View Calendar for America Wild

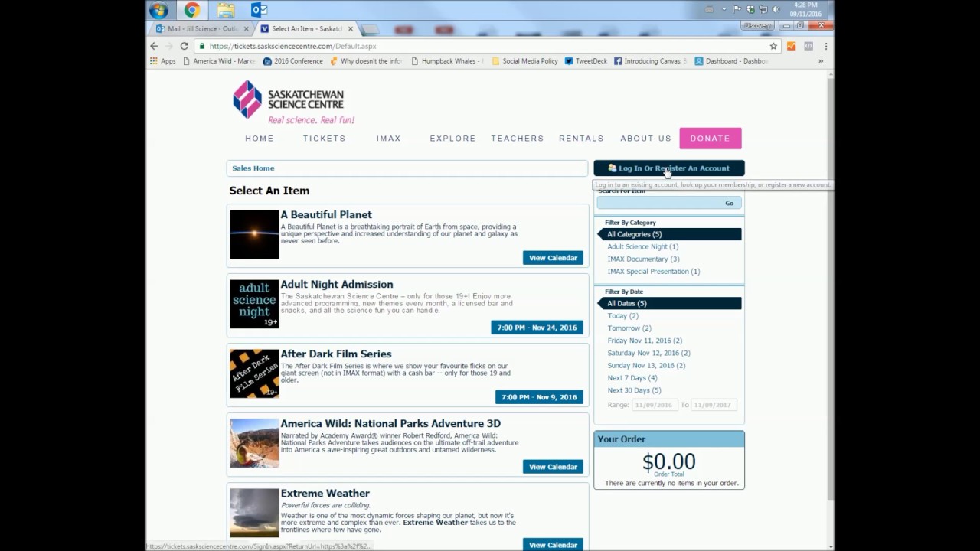(553, 467)
